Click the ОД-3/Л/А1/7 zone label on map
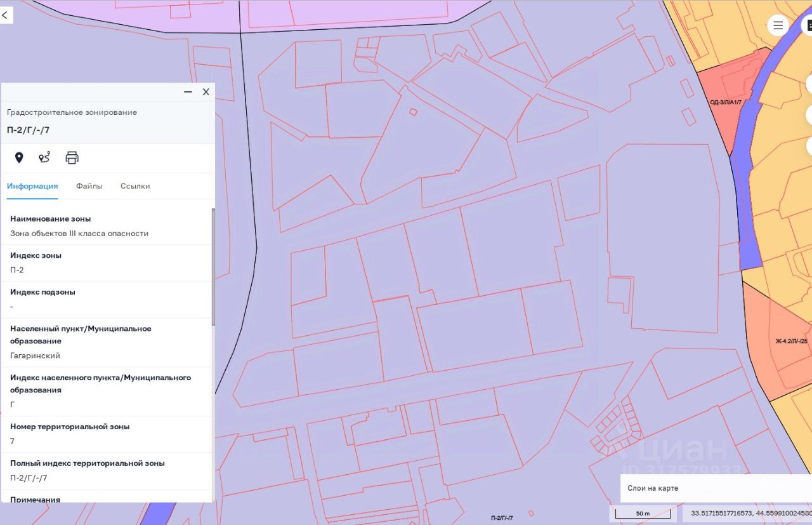The width and height of the screenshot is (812, 525). 726,102
